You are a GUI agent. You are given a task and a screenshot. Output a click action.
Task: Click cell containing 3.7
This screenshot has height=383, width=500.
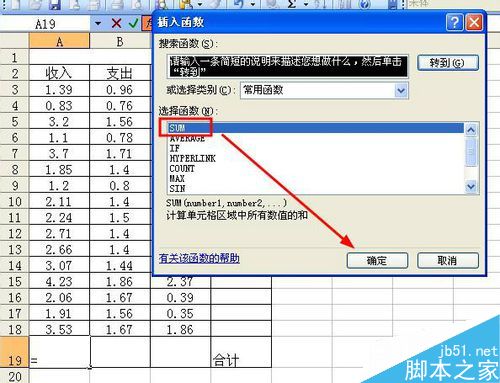coord(59,153)
